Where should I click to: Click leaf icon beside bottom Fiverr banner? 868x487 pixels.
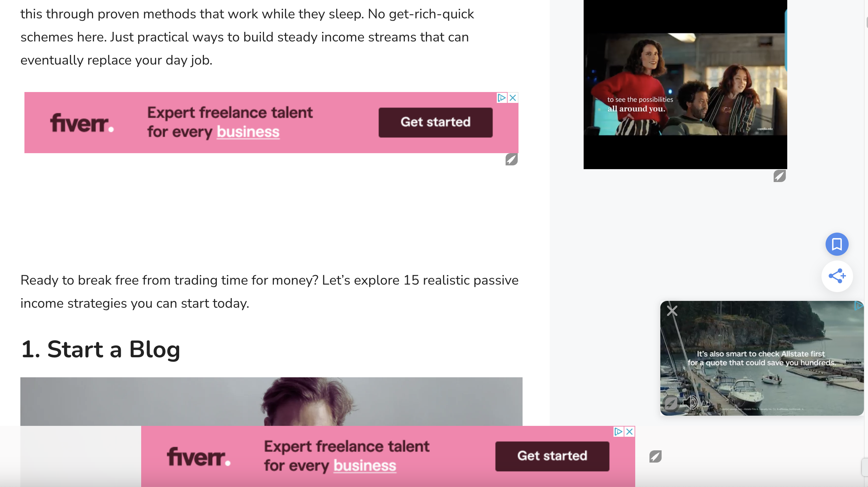pos(655,456)
